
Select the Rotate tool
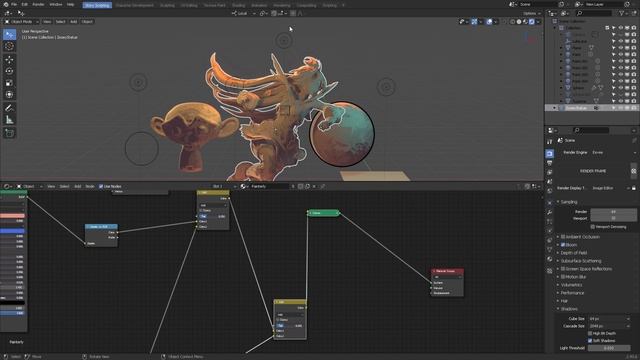(x=9, y=71)
